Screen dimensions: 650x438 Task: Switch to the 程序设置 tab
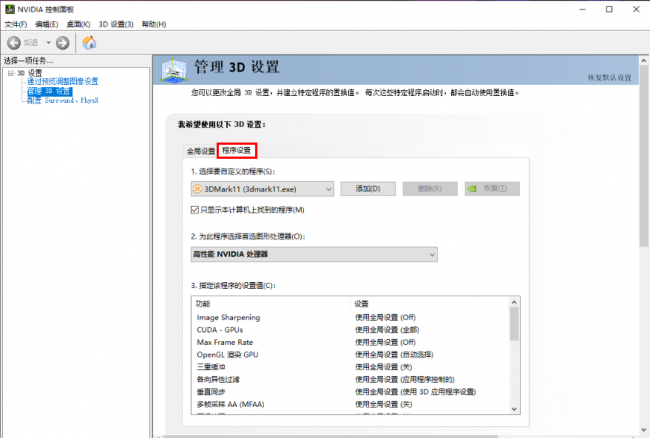coord(237,150)
